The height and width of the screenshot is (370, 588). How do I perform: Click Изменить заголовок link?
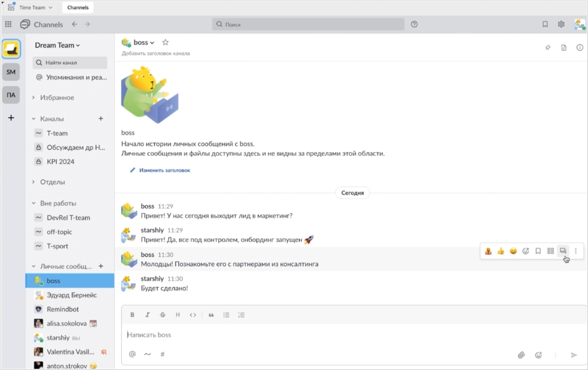tap(164, 171)
